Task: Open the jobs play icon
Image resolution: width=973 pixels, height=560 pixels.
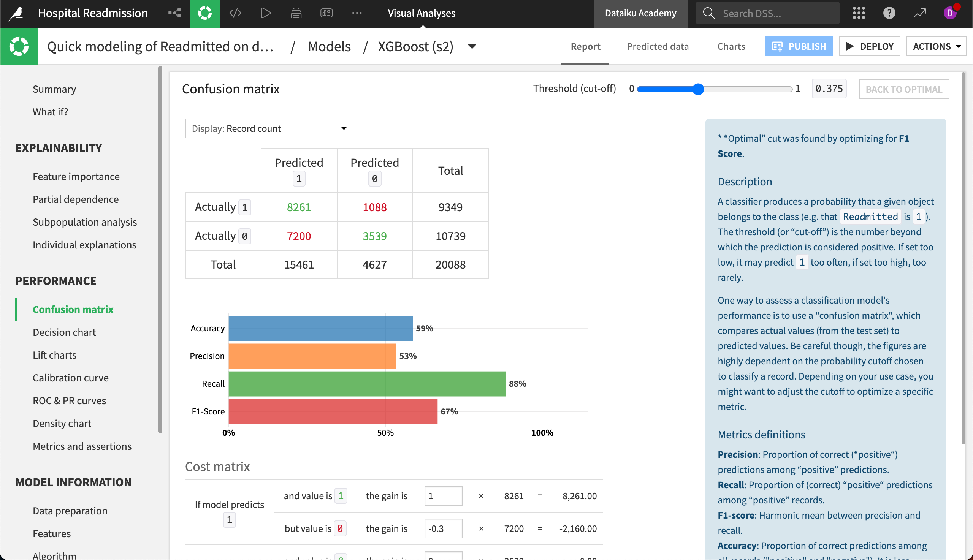Action: 265,13
